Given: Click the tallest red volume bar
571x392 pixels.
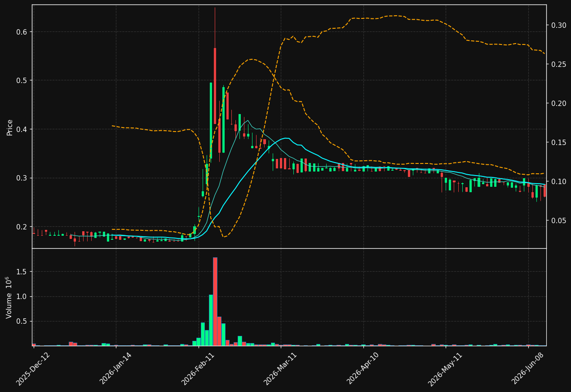Looking at the screenshot, I should 215,302.
